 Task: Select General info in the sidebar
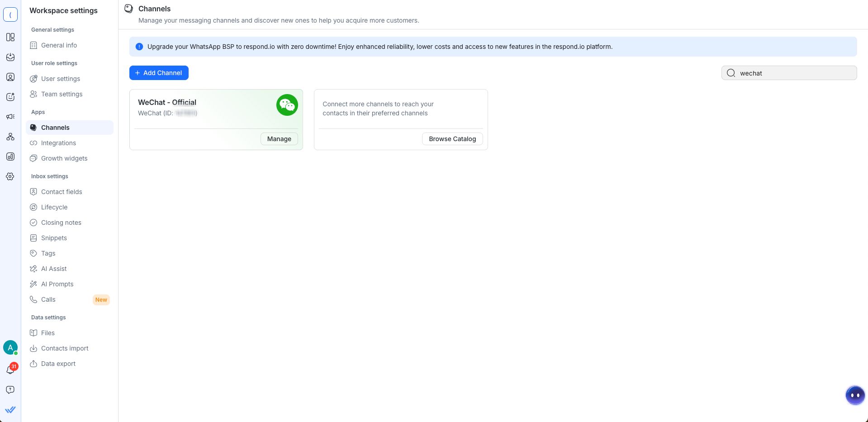tap(59, 45)
